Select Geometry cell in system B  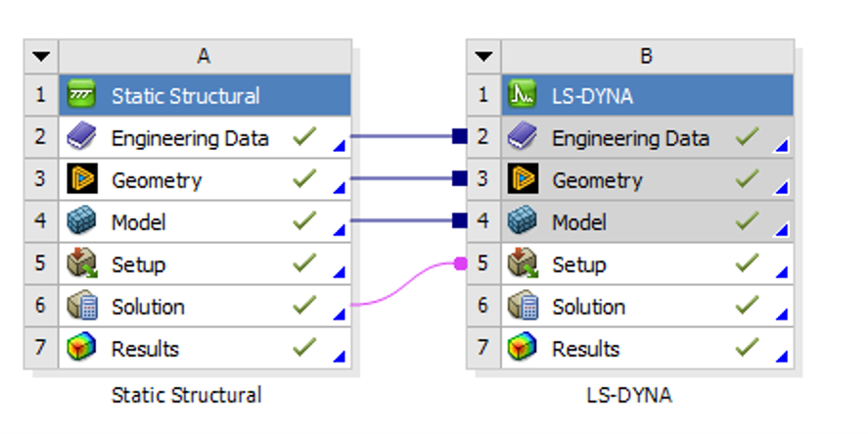tap(647, 179)
